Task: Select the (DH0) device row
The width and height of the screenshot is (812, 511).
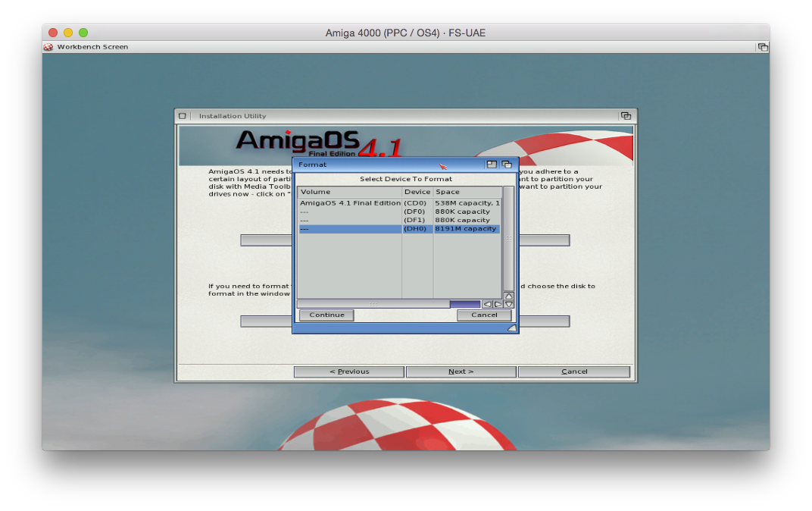Action: pyautogui.click(x=399, y=228)
